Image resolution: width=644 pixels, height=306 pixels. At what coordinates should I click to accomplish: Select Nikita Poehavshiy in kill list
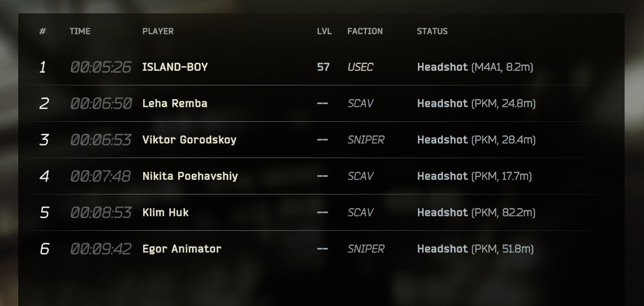(x=190, y=176)
